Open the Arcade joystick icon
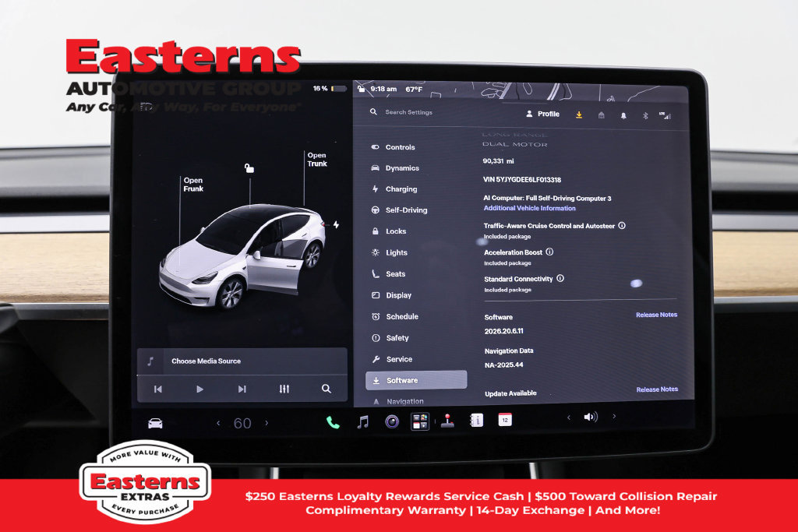798x532 pixels. 447,421
